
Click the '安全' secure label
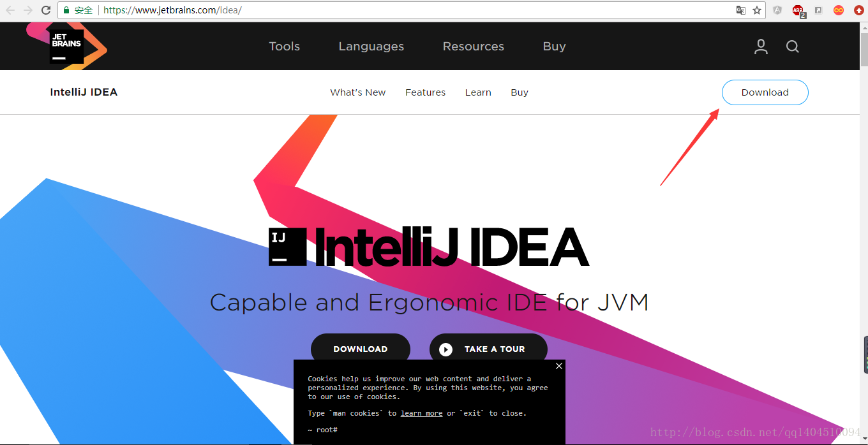[84, 10]
